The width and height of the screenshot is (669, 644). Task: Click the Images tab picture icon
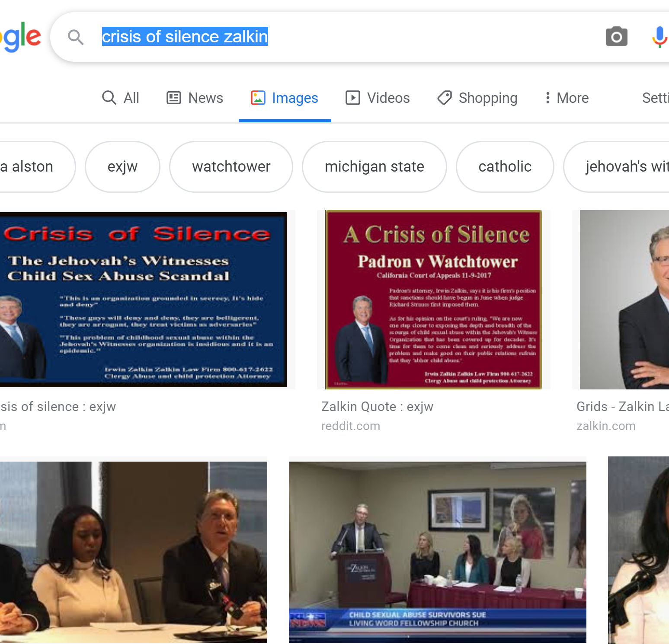tap(258, 98)
